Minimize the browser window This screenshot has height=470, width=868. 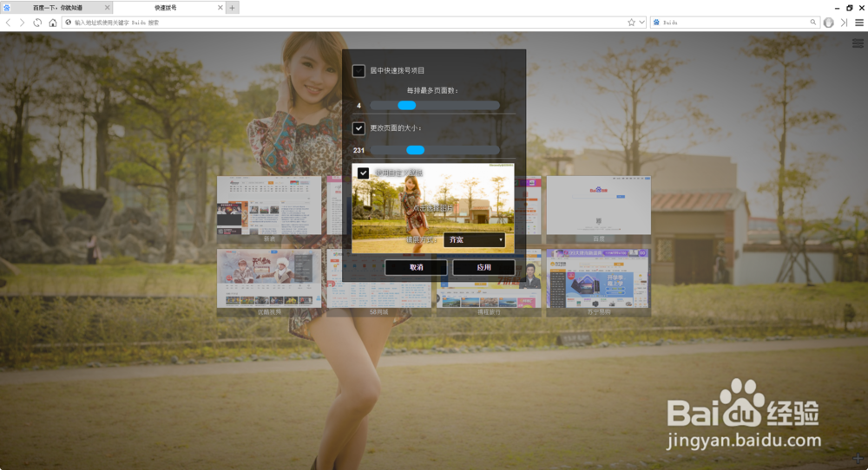pos(837,8)
